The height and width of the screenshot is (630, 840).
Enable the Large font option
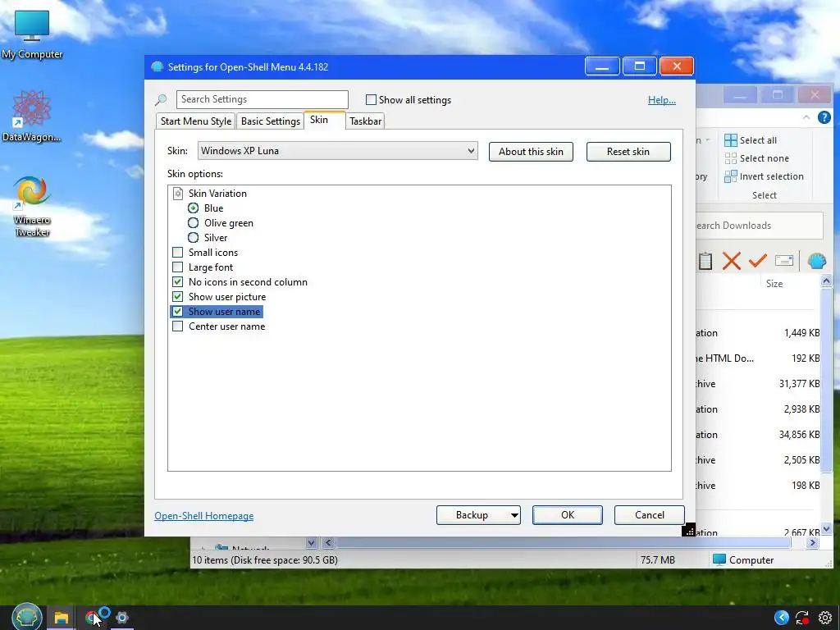(x=177, y=267)
